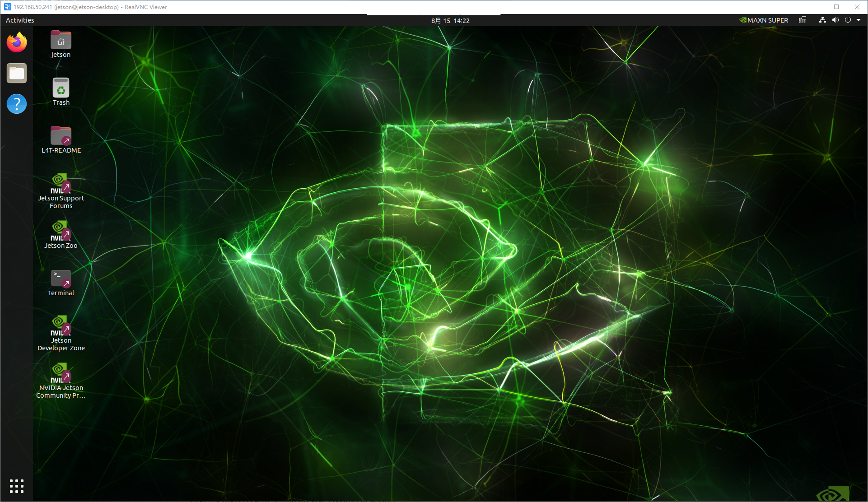Select the jetson home folder icon
The height and width of the screenshot is (502, 868).
[x=61, y=44]
